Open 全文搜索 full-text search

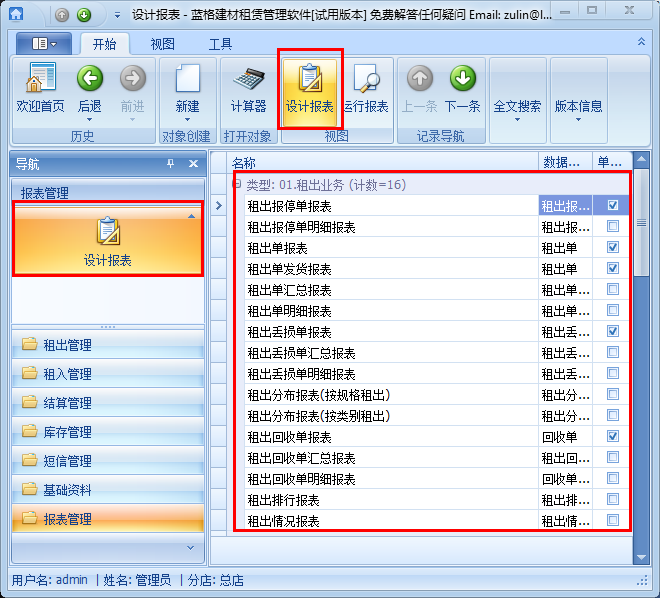(517, 106)
